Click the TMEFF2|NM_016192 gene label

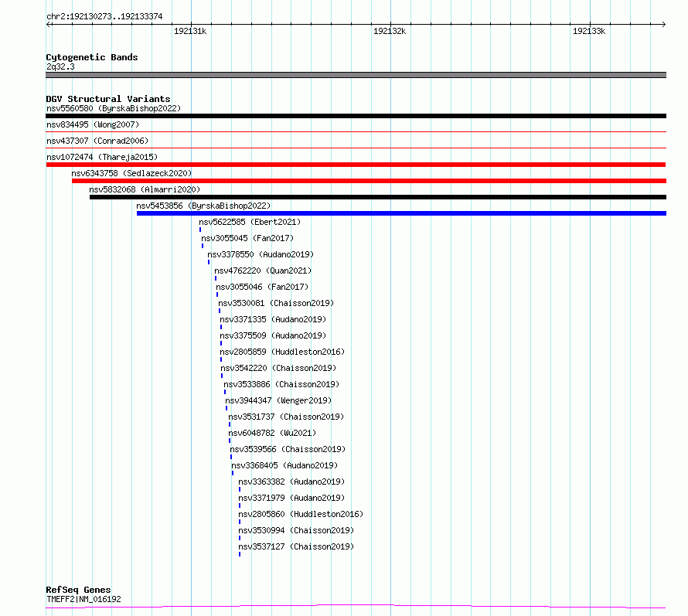click(x=83, y=599)
